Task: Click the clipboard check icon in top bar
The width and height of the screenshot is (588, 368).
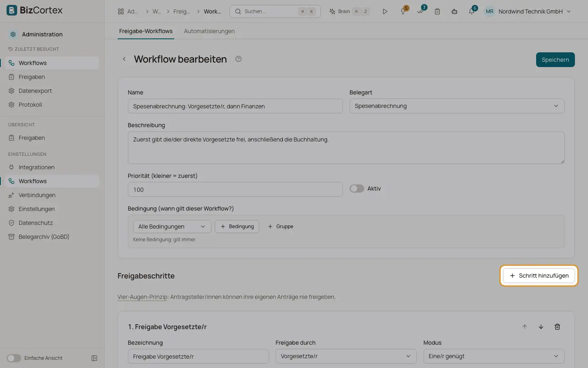Action: pos(437,11)
